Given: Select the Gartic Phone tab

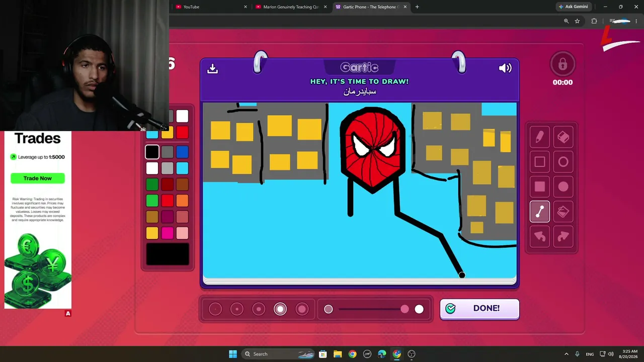Looking at the screenshot, I should point(371,7).
